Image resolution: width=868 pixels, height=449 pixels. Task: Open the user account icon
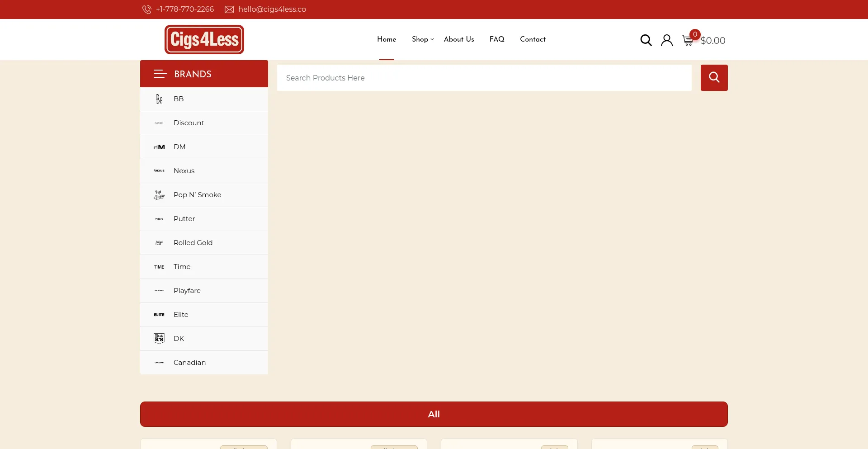(667, 40)
